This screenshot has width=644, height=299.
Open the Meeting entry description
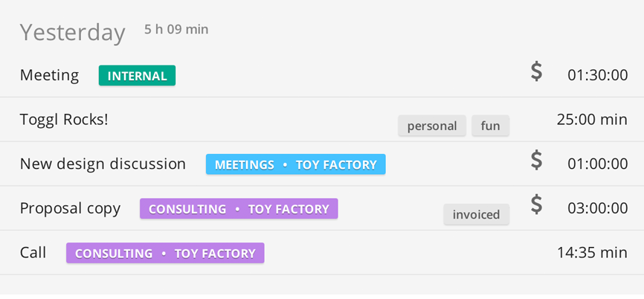tap(49, 75)
